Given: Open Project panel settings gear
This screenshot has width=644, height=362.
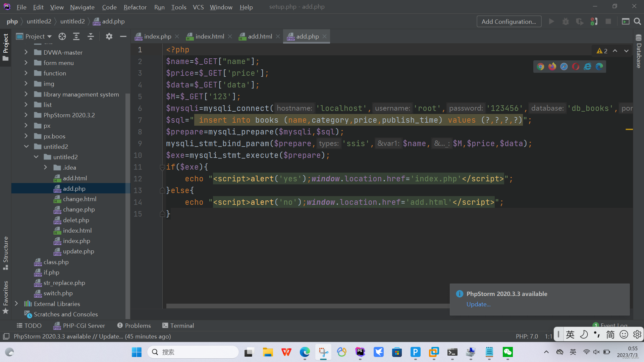Looking at the screenshot, I should point(109,37).
